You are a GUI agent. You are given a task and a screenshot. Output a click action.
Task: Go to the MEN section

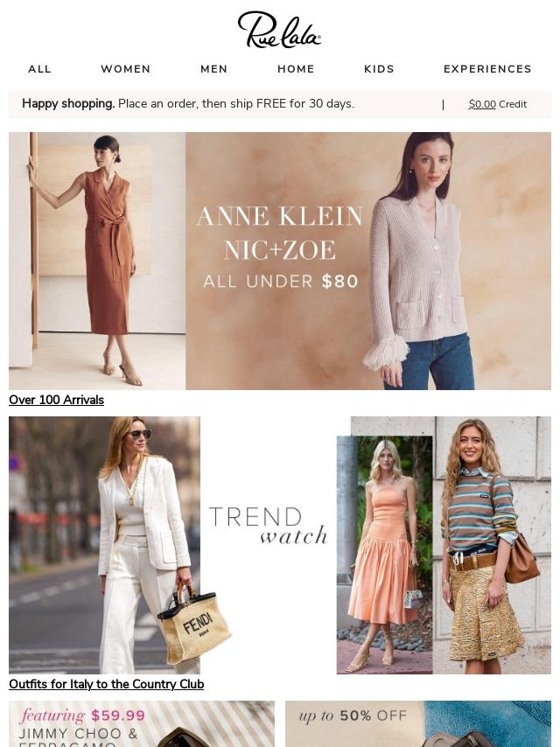tap(214, 69)
